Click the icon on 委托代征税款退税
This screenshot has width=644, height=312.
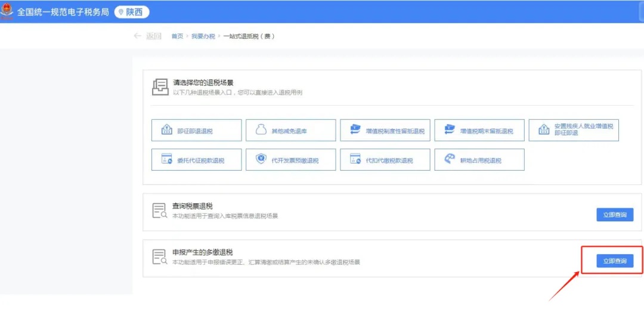point(167,159)
